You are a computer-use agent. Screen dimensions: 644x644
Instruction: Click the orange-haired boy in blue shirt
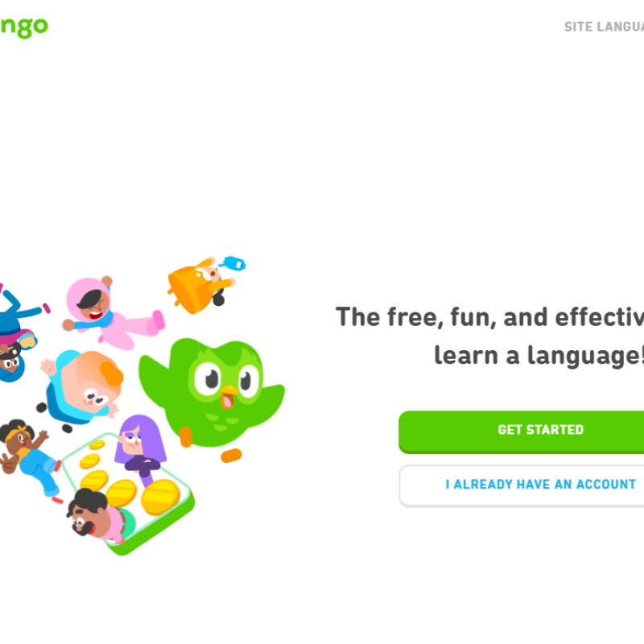pyautogui.click(x=81, y=388)
